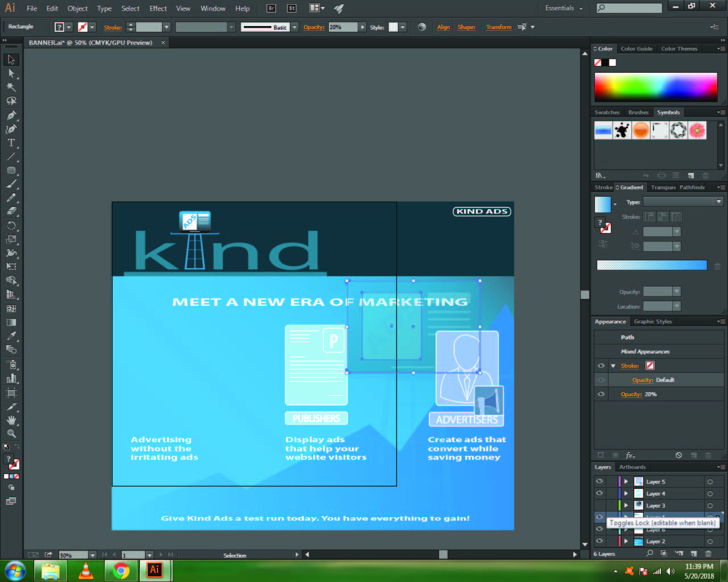The image size is (728, 582).
Task: Select the Eyedropper tool
Action: click(x=11, y=336)
